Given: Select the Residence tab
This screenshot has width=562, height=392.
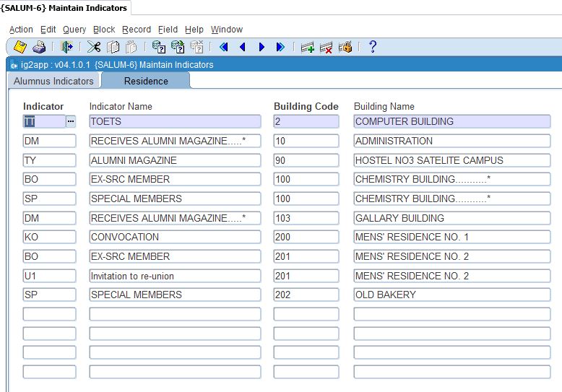Looking at the screenshot, I should coord(145,81).
